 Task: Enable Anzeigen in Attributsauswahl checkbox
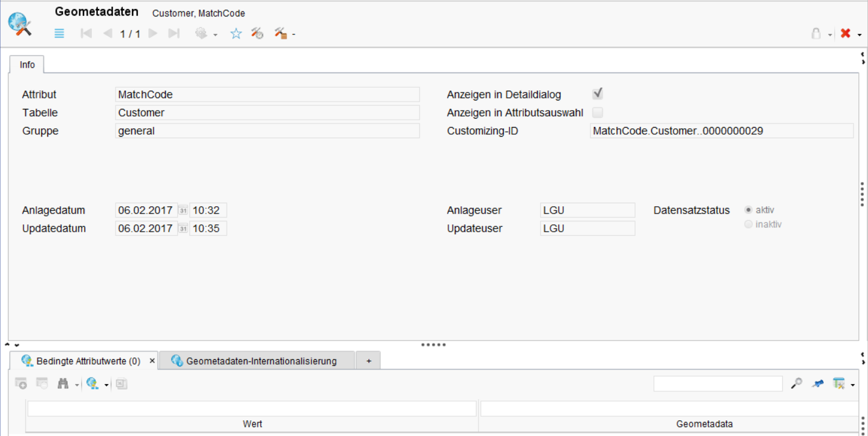598,112
